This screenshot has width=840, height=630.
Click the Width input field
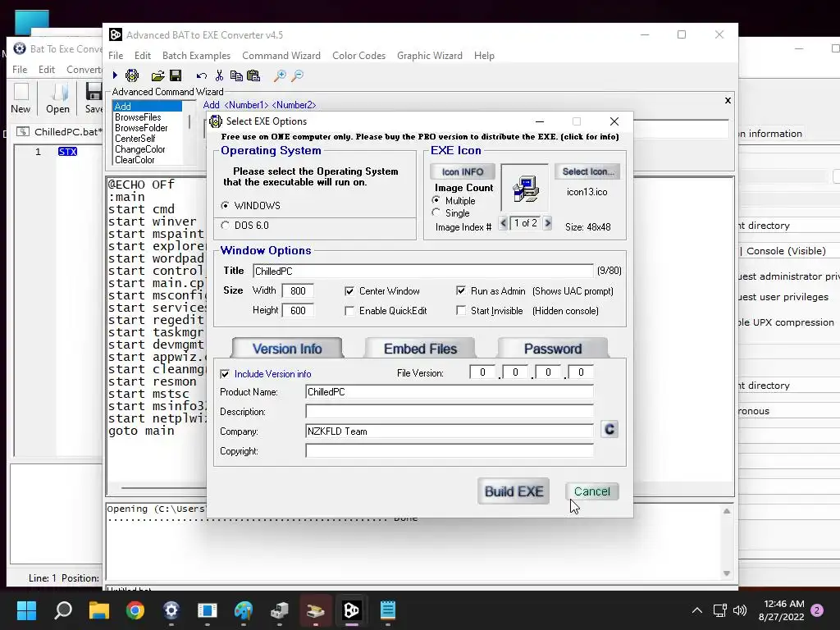pyautogui.click(x=298, y=291)
